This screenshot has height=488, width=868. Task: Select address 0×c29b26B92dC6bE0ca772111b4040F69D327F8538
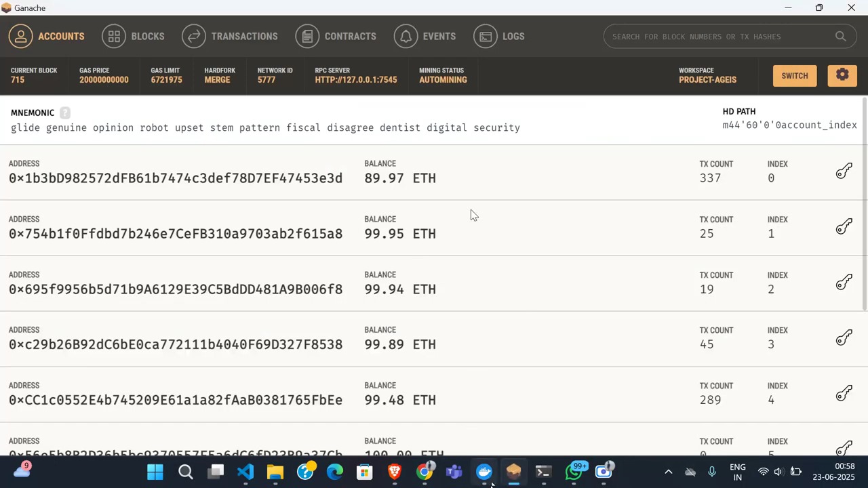coord(176,344)
